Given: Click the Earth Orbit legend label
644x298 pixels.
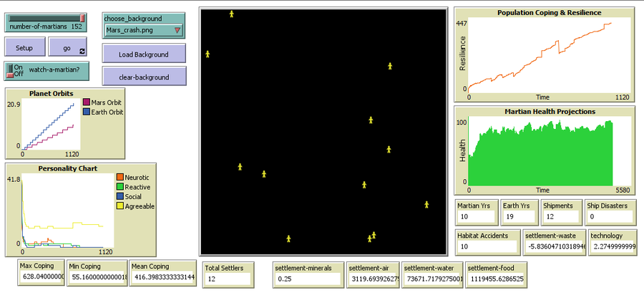Looking at the screenshot, I should [x=107, y=112].
